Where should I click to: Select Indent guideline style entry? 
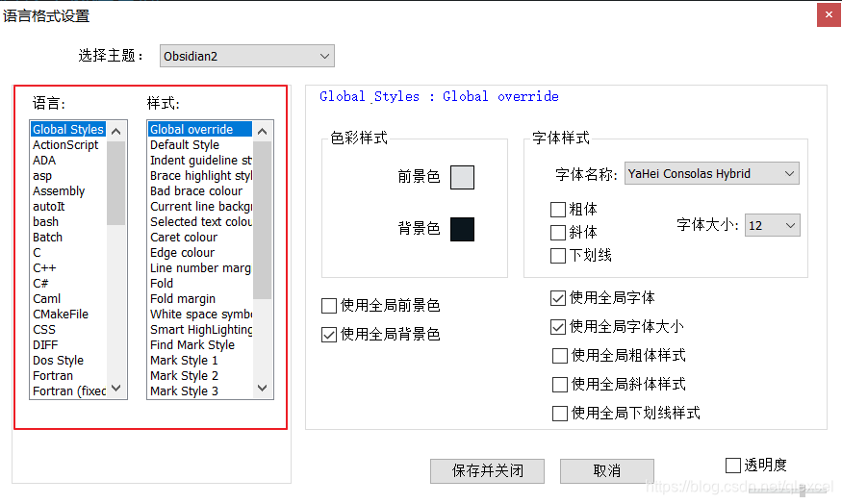pos(200,161)
